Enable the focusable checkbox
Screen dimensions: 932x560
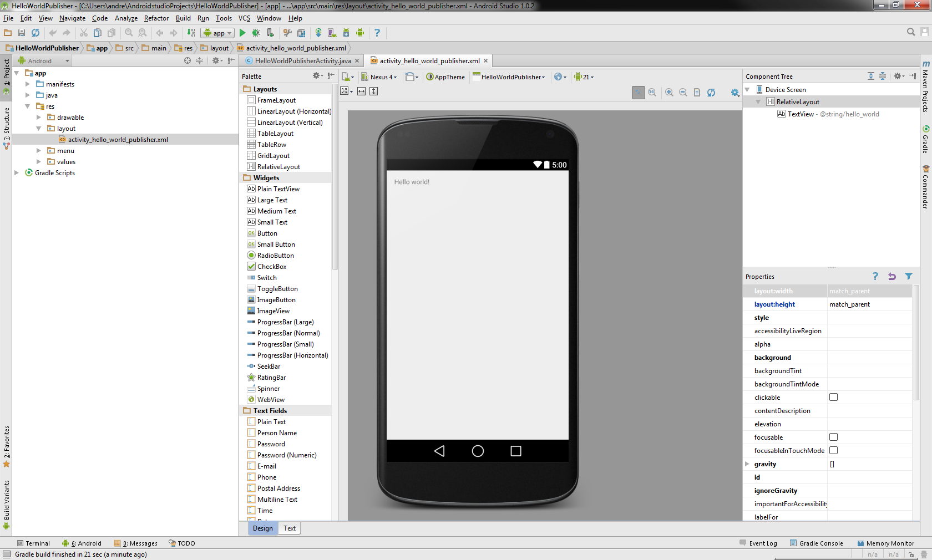833,437
